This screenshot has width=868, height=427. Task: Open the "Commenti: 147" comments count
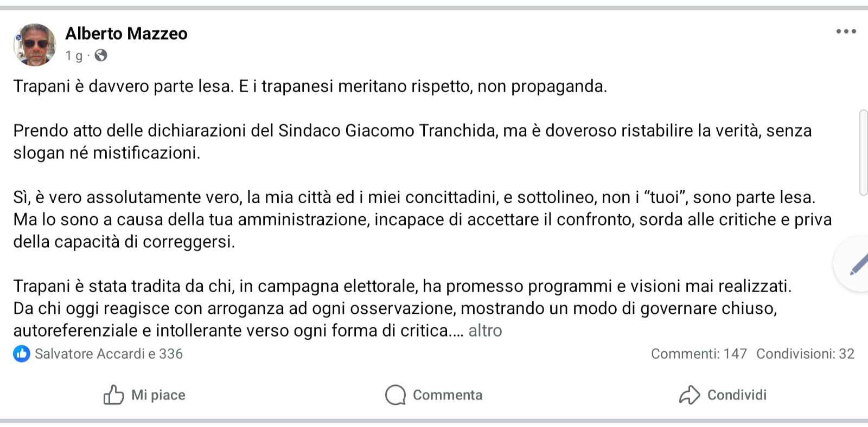pos(699,354)
